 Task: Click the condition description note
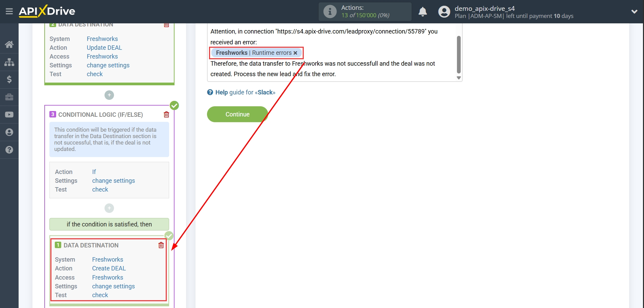coord(109,139)
